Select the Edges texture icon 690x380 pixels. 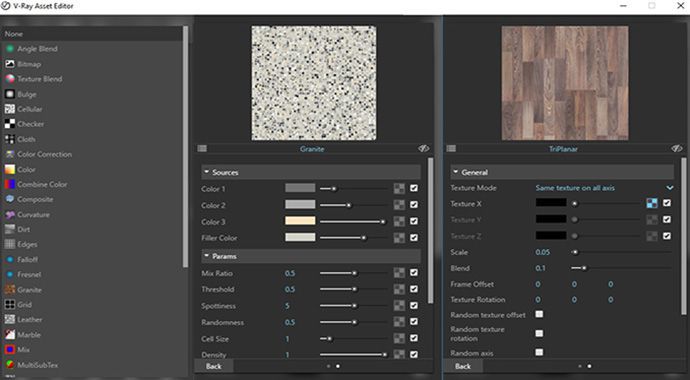click(x=10, y=244)
